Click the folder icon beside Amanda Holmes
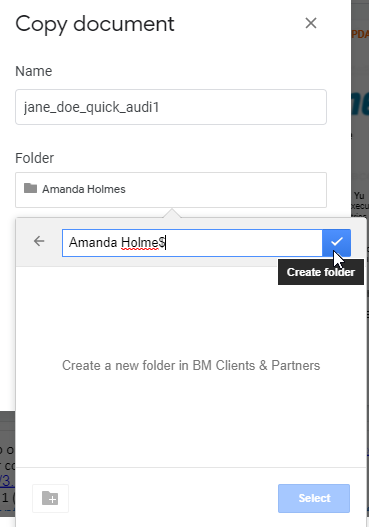 tap(30, 188)
